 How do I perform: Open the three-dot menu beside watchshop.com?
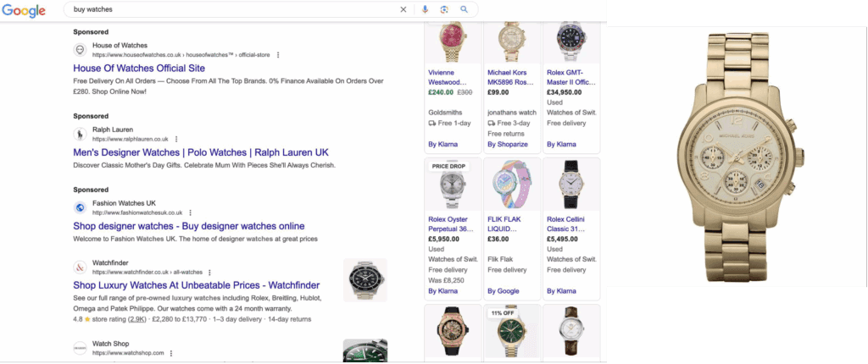pos(171,353)
